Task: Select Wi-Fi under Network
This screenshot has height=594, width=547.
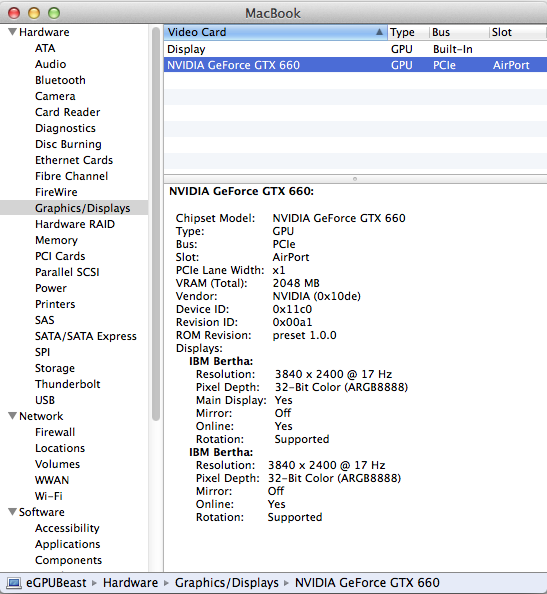Action: 48,496
